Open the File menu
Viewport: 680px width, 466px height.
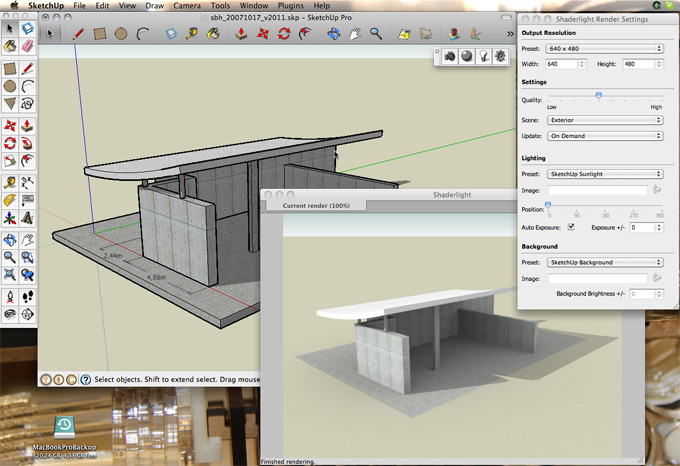click(79, 6)
